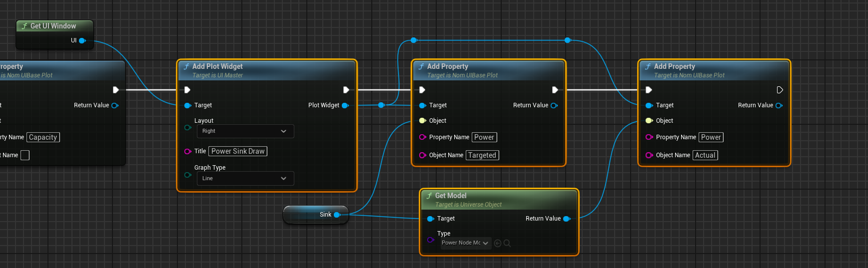Screen dimensions: 868x268
Task: Open the Layout dropdown set to Right
Action: [244, 131]
